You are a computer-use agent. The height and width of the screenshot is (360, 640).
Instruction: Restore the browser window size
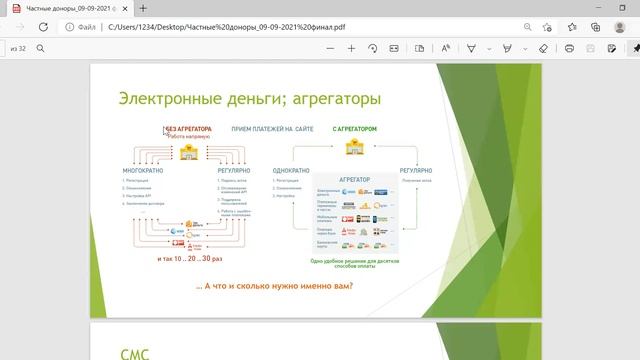622,8
